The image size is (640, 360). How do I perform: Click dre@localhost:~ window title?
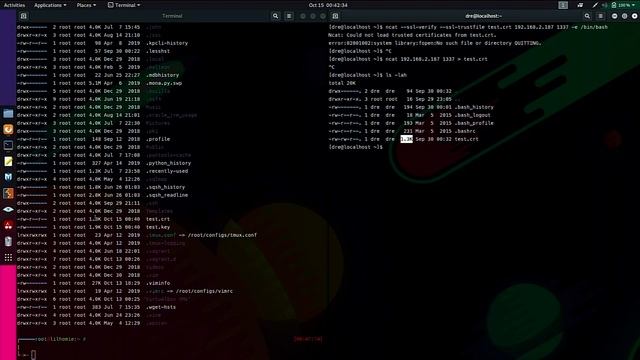(x=483, y=16)
